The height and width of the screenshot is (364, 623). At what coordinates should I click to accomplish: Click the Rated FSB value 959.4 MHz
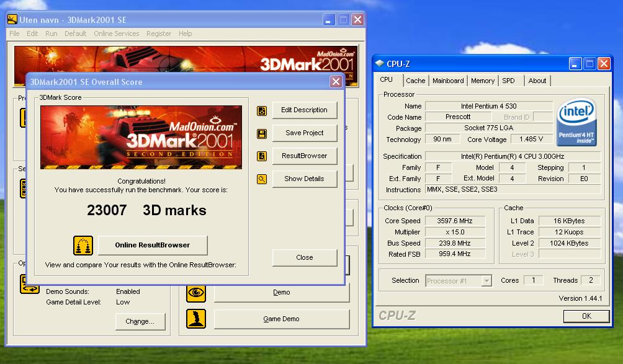pyautogui.click(x=455, y=254)
